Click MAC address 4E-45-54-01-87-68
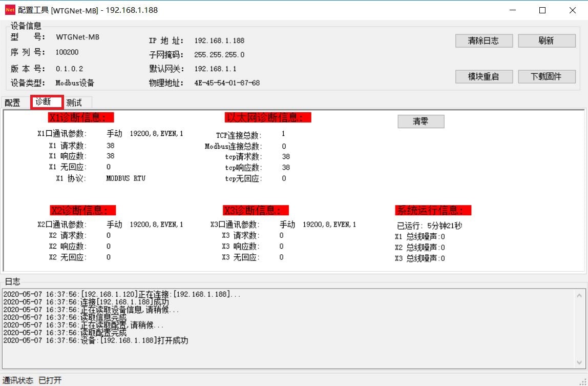 pos(227,83)
